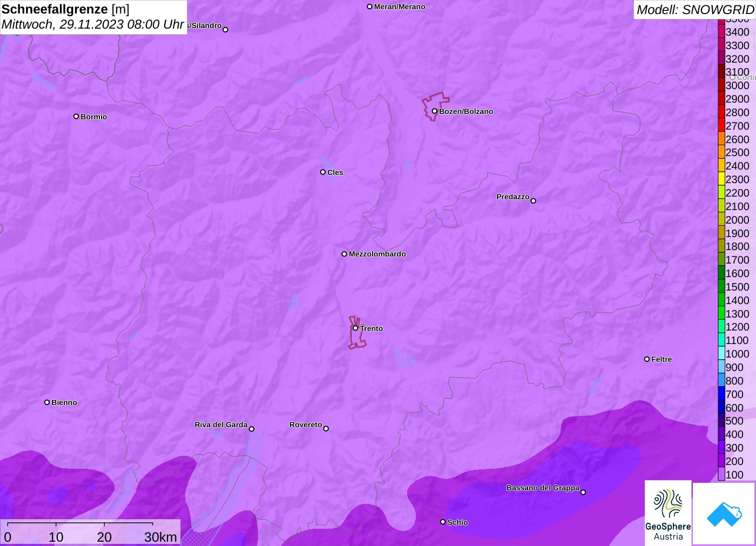Click the Bormio town marker
This screenshot has height=546, width=756.
[x=76, y=116]
